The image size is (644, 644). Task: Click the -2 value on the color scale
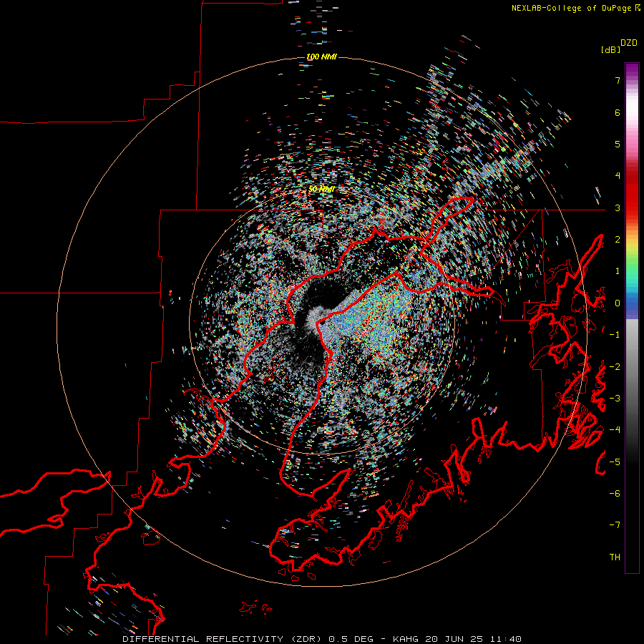[615, 367]
